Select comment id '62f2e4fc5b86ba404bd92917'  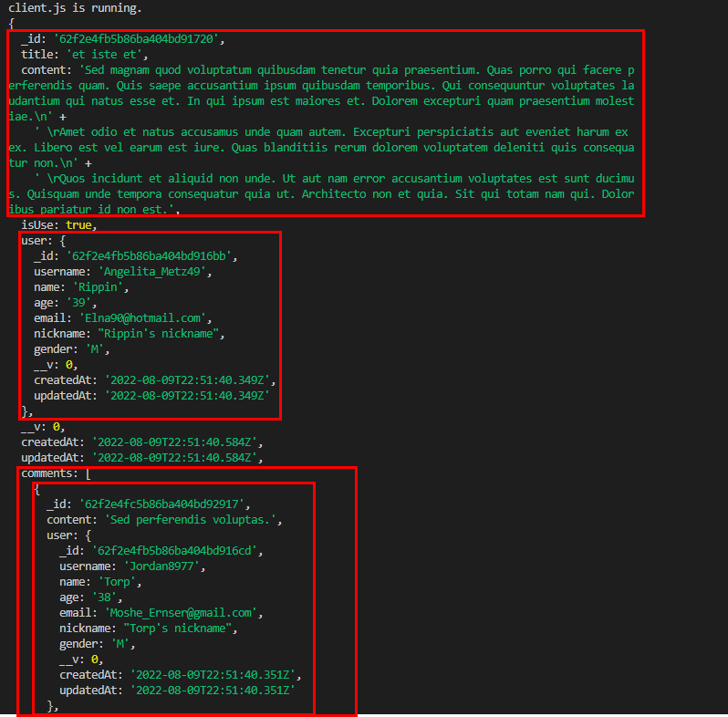(162, 504)
